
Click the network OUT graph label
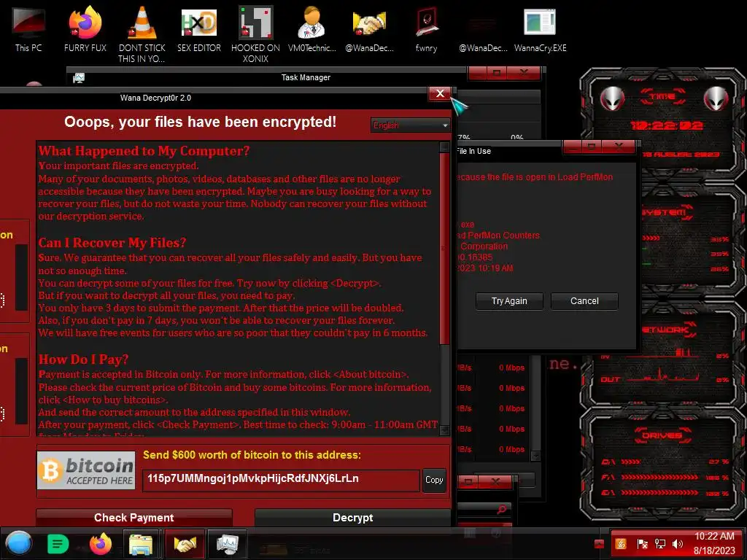pyautogui.click(x=611, y=379)
